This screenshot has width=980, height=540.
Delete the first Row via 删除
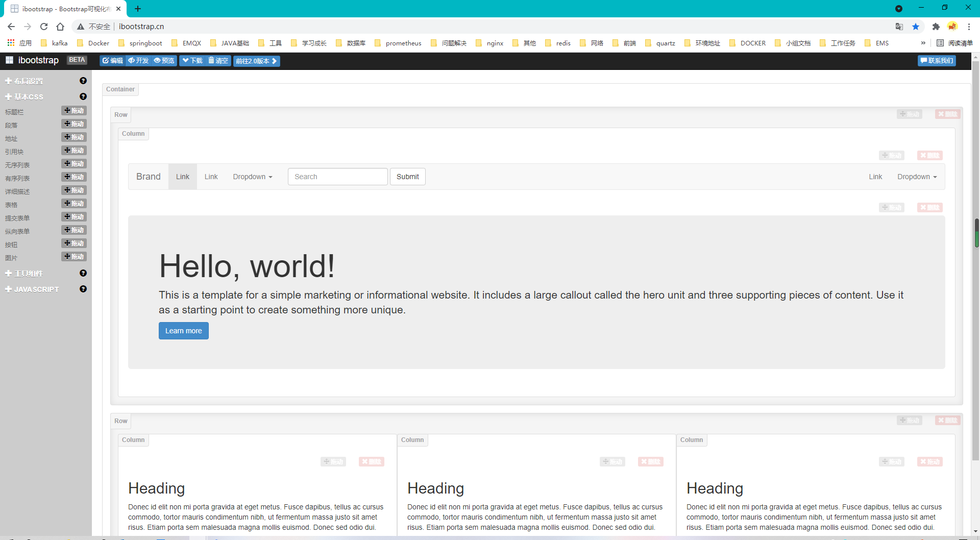(x=948, y=114)
